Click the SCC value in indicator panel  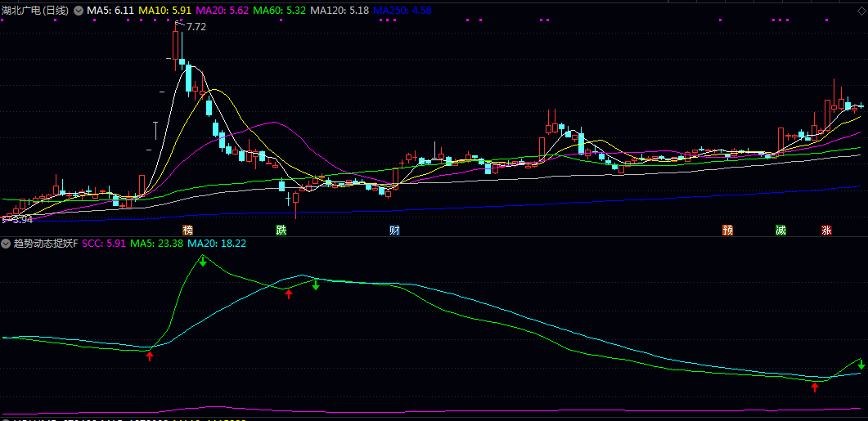coord(104,244)
